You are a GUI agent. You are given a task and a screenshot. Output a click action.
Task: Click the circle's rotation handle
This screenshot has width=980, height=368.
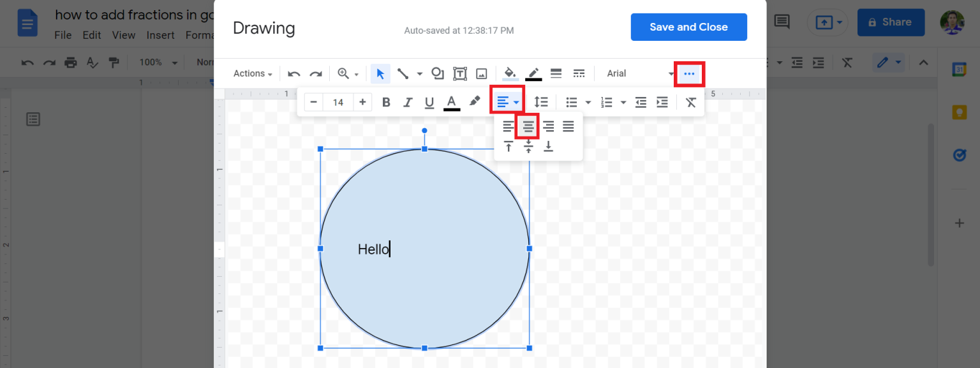tap(424, 131)
